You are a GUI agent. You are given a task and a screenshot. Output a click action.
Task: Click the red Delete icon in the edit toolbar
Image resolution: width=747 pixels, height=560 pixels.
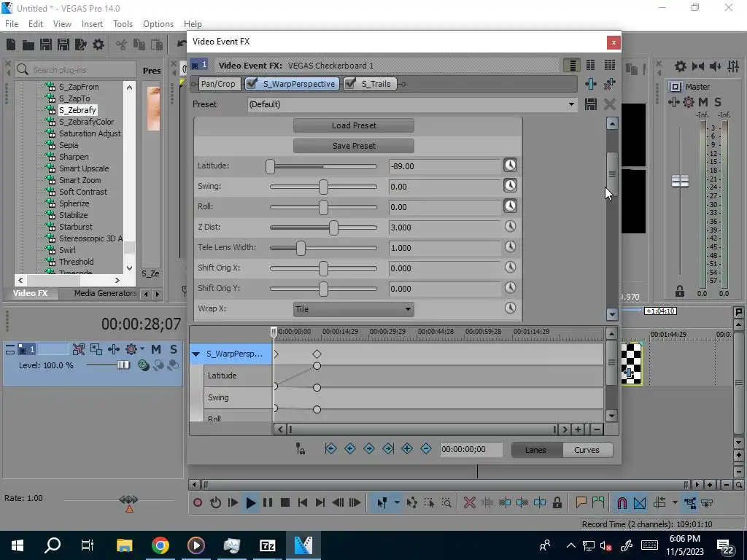(x=469, y=502)
